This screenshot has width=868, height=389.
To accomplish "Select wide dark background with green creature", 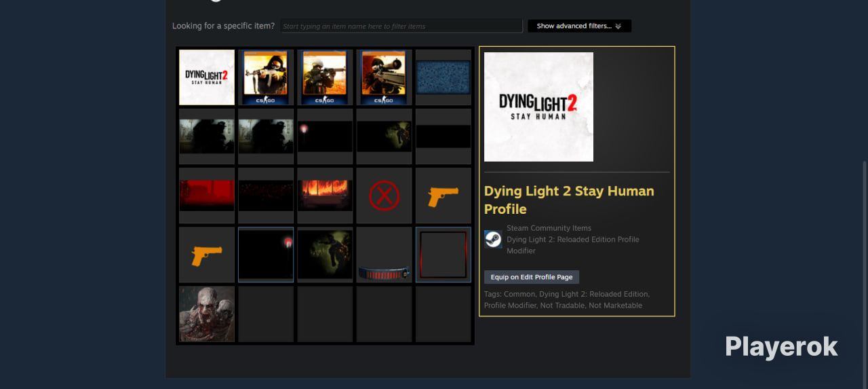I will 384,136.
